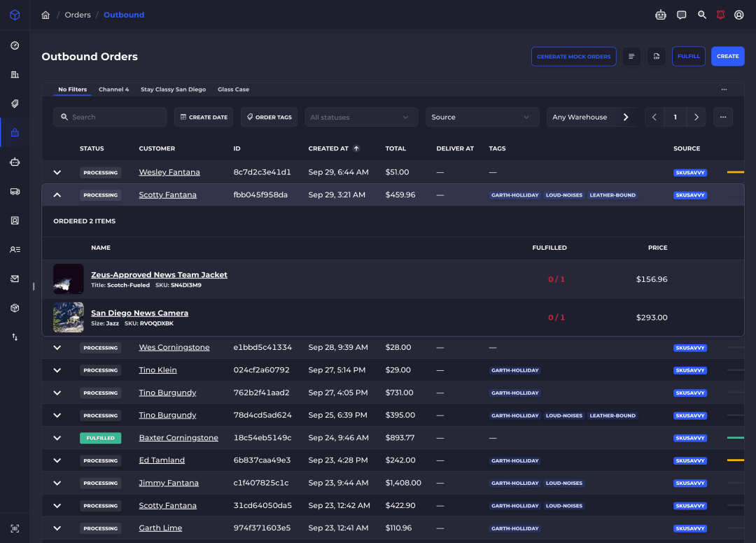Open Zeus-Approved News Team Jacket link
The image size is (756, 543).
click(x=159, y=274)
